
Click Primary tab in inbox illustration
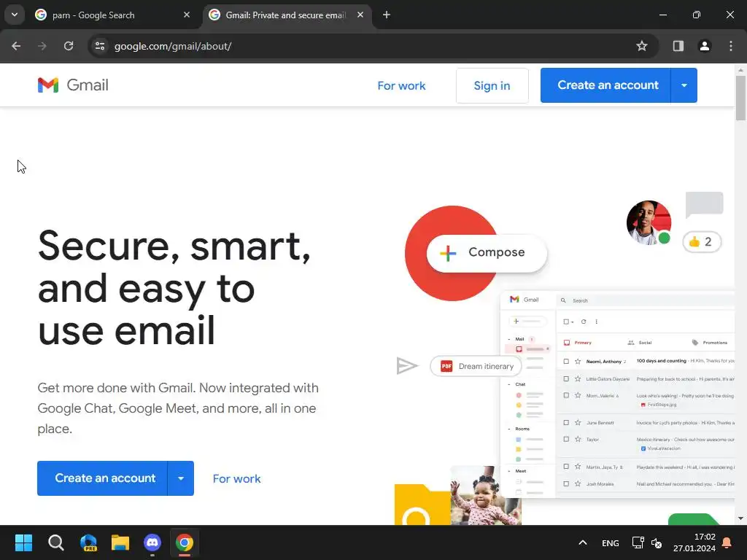[578, 343]
